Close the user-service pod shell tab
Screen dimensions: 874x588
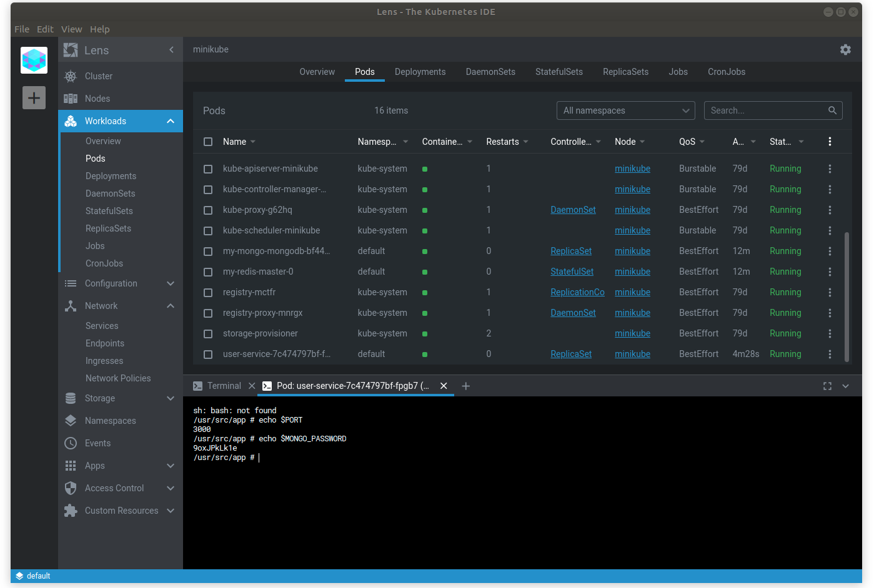click(444, 386)
